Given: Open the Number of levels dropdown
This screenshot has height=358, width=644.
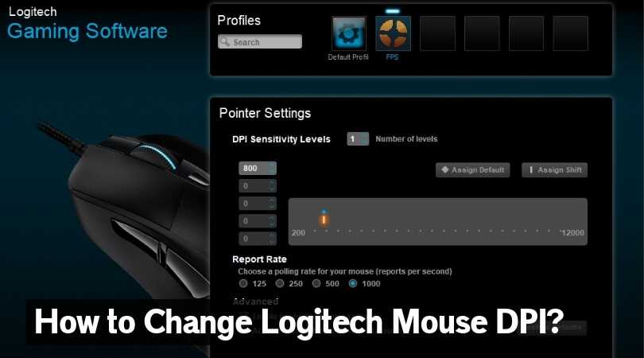Looking at the screenshot, I should [x=358, y=139].
